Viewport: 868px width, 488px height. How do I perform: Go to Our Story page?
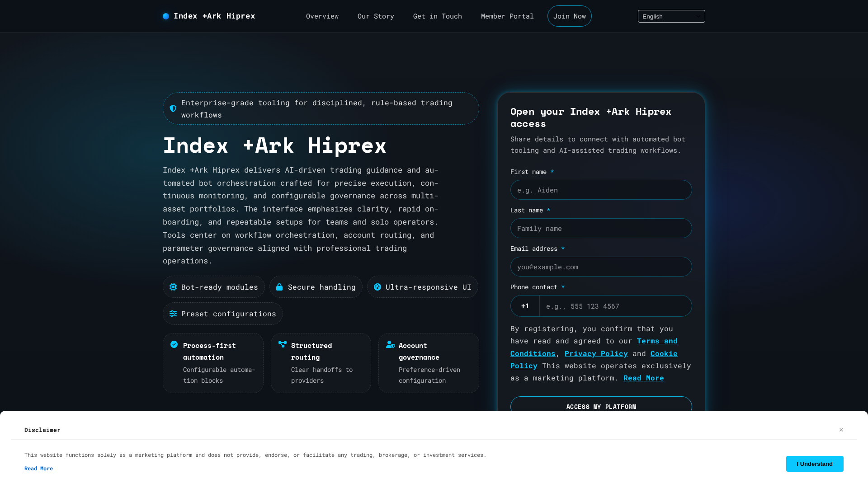click(376, 16)
